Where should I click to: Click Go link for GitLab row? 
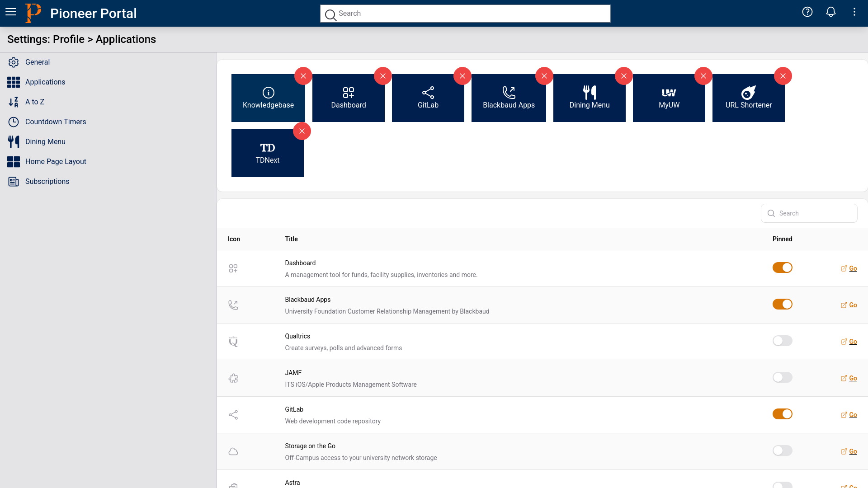(x=849, y=415)
